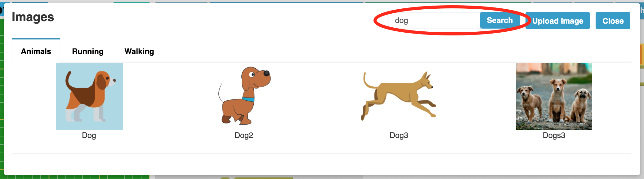Viewport: 644px width, 179px height.
Task: Click empty dialog area below the divider
Action: coord(321,164)
